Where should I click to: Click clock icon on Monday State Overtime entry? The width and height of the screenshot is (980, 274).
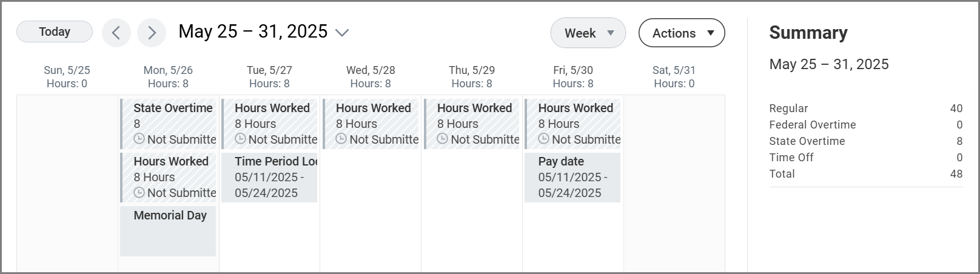[139, 139]
